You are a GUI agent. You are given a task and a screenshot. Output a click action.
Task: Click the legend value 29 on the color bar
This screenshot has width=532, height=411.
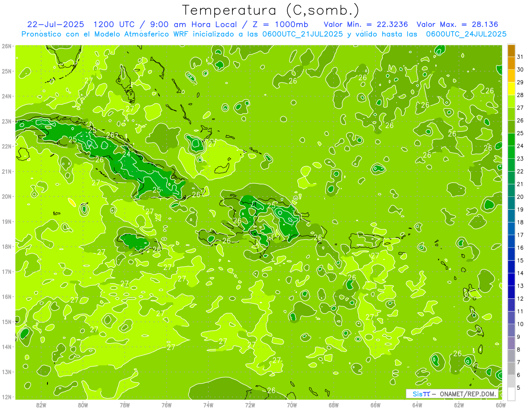click(x=520, y=82)
